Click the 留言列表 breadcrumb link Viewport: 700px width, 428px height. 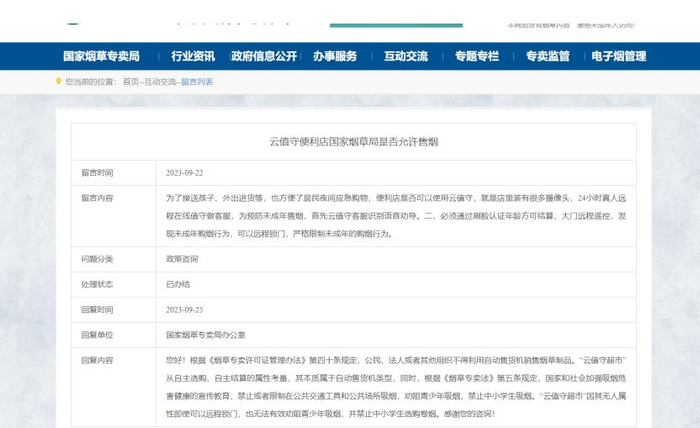coord(197,82)
